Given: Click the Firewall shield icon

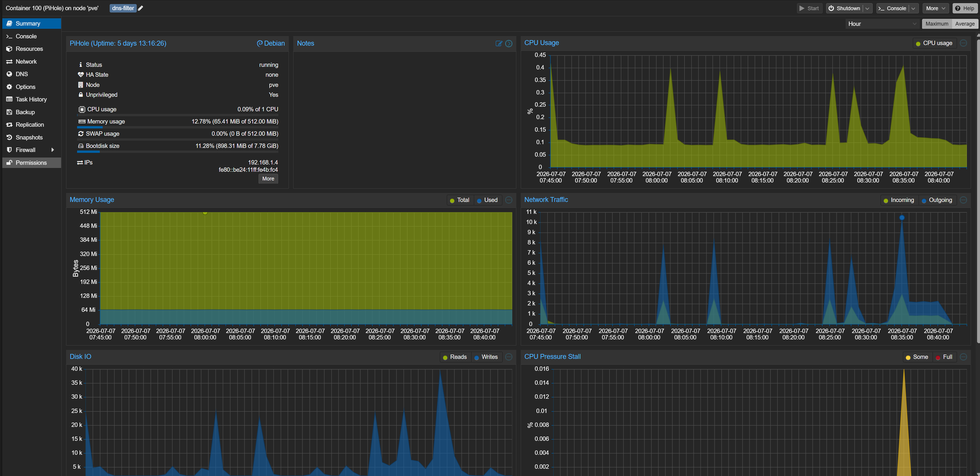Looking at the screenshot, I should tap(9, 150).
